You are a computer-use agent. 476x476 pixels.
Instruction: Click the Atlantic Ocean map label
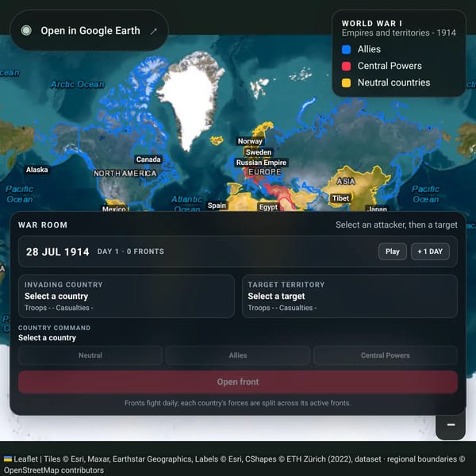[186, 204]
